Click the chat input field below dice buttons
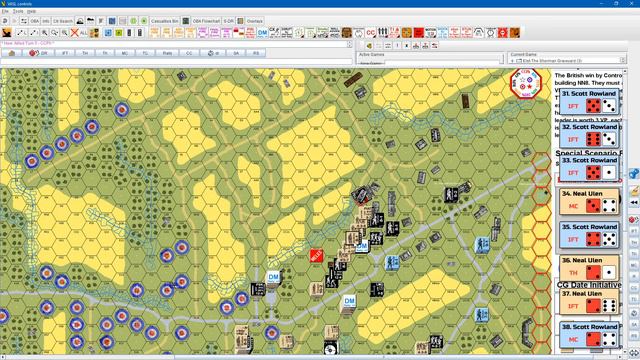Screen dimensions: 640x360 click(176, 61)
